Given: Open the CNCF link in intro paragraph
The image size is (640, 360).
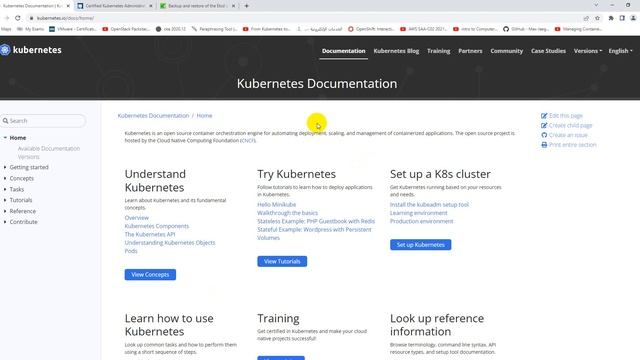Looking at the screenshot, I should pos(247,140).
